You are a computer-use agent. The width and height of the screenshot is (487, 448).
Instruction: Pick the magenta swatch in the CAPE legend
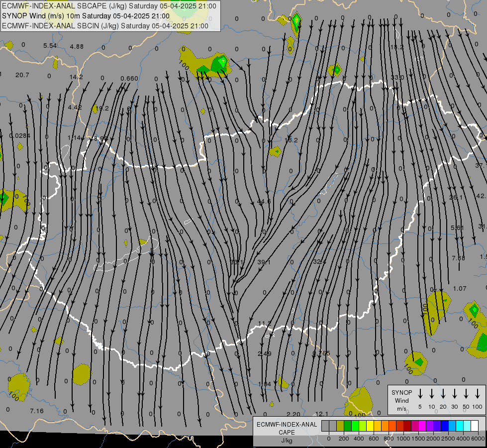(422, 426)
